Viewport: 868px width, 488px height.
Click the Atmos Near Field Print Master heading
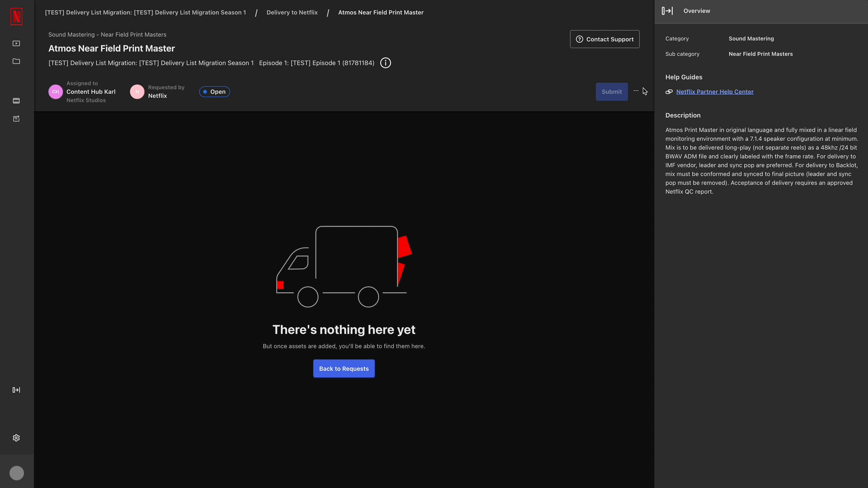(x=112, y=48)
